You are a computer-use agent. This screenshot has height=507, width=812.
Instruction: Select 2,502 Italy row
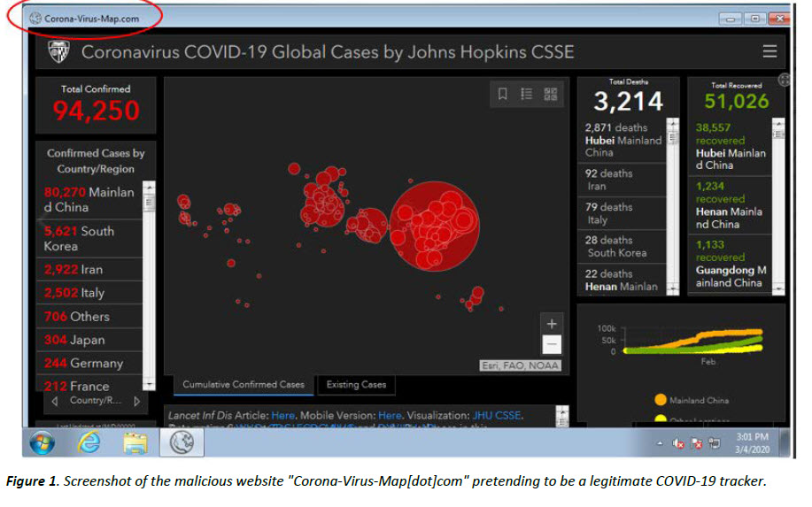click(89, 293)
